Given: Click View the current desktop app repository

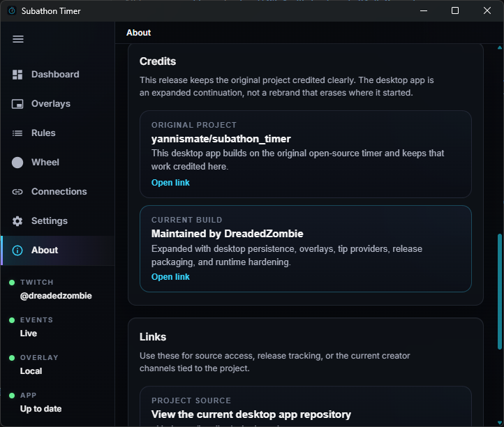Looking at the screenshot, I should (x=251, y=414).
